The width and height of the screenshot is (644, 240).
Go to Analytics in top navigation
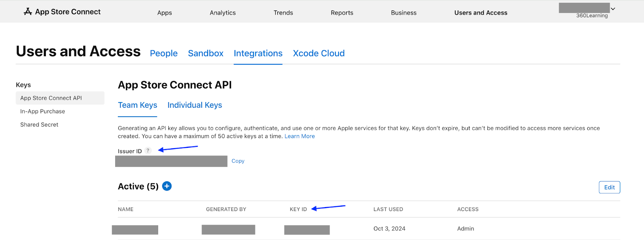point(223,13)
